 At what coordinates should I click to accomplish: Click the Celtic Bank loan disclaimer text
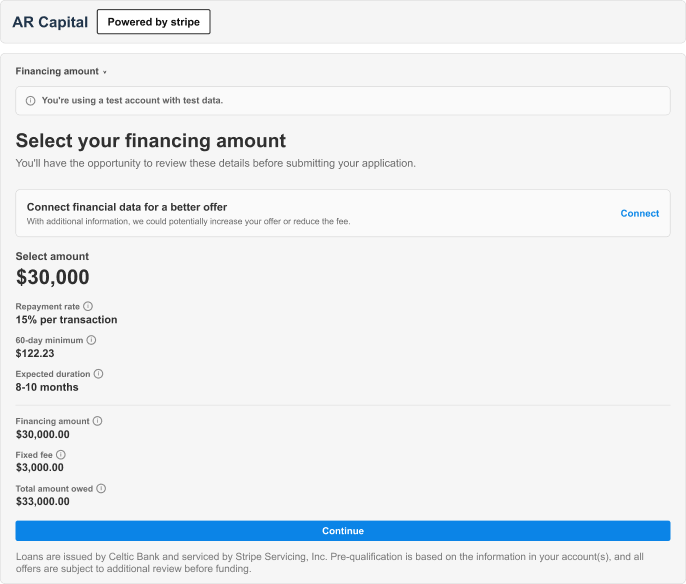click(329, 563)
